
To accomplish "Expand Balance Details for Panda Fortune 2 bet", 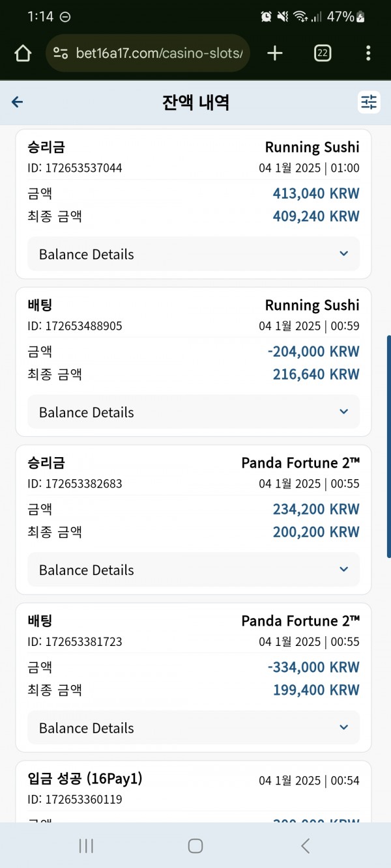I will [194, 728].
